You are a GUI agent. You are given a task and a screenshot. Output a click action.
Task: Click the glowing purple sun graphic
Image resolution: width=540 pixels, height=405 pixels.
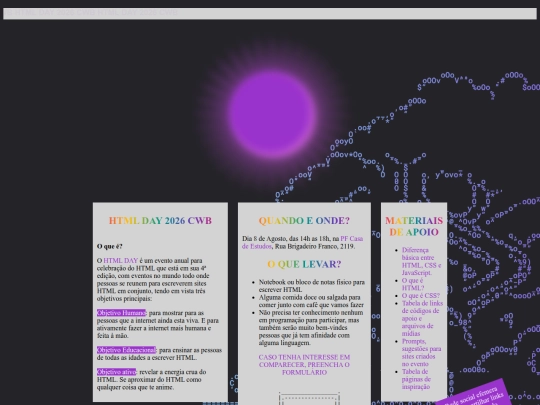[x=272, y=114]
